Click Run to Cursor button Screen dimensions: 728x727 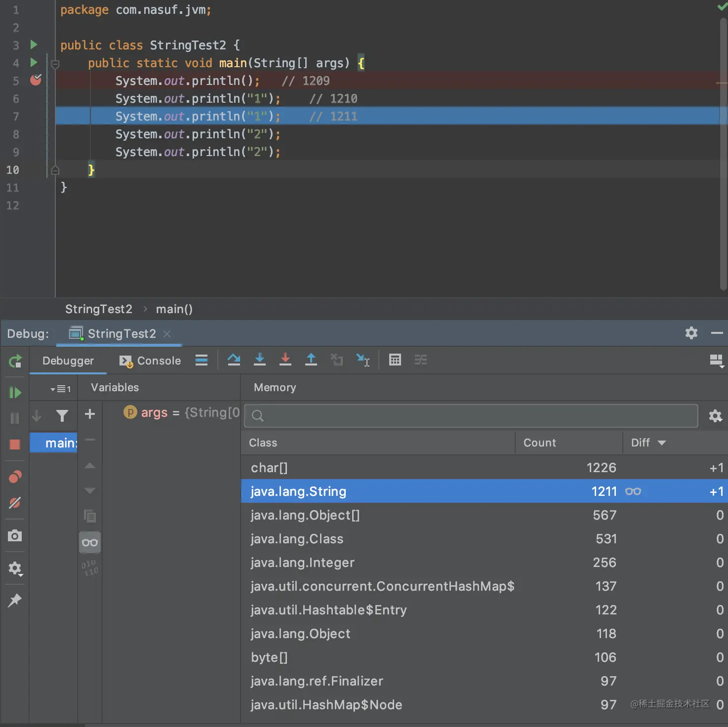pyautogui.click(x=363, y=360)
